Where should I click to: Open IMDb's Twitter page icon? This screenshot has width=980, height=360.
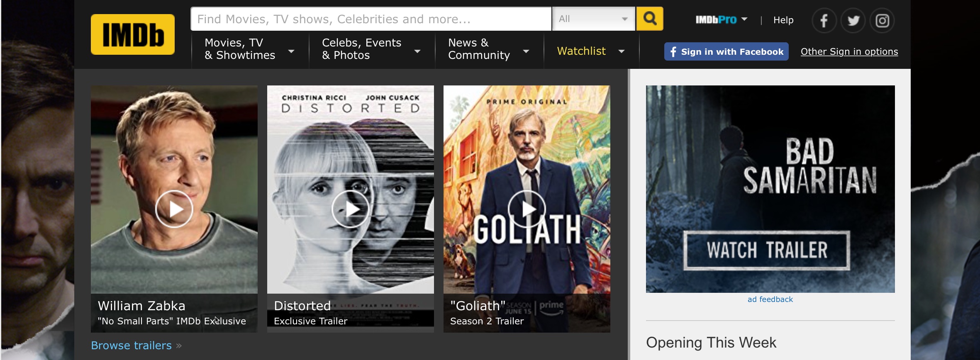(853, 20)
